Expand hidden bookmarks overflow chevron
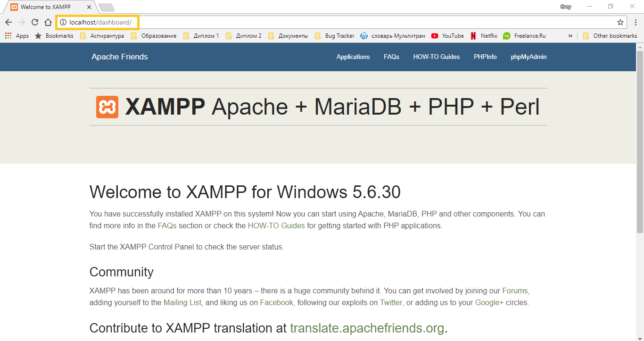Screen dimensions: 644x341 [x=570, y=36]
